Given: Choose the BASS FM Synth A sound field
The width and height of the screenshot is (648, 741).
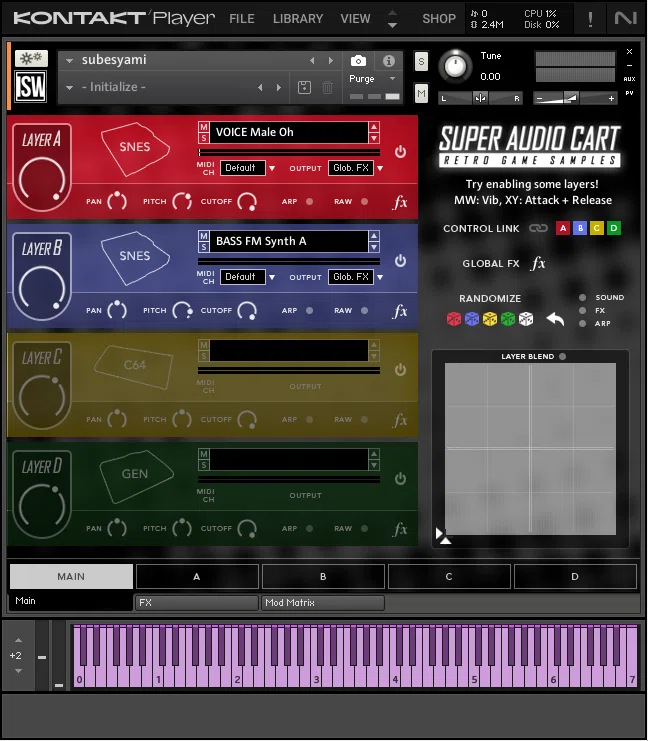Looking at the screenshot, I should tap(289, 241).
